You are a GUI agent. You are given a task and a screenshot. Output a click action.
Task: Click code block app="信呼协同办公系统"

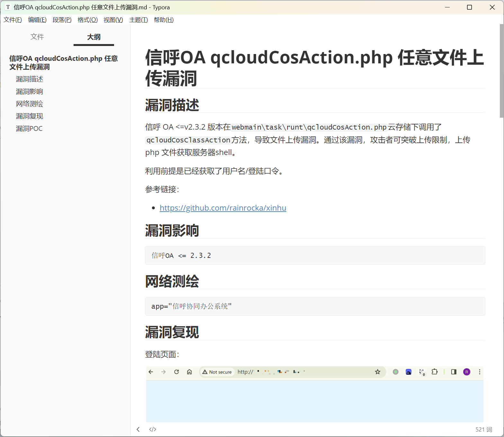point(315,306)
